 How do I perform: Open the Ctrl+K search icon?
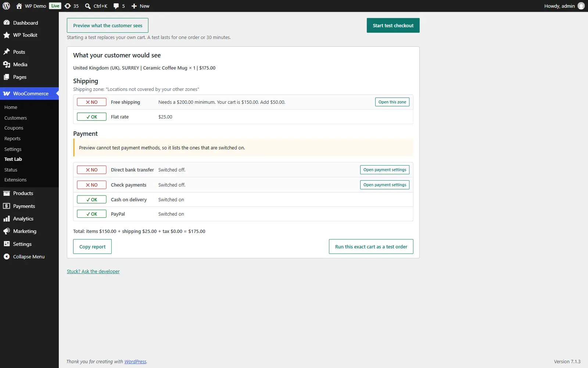(88, 6)
